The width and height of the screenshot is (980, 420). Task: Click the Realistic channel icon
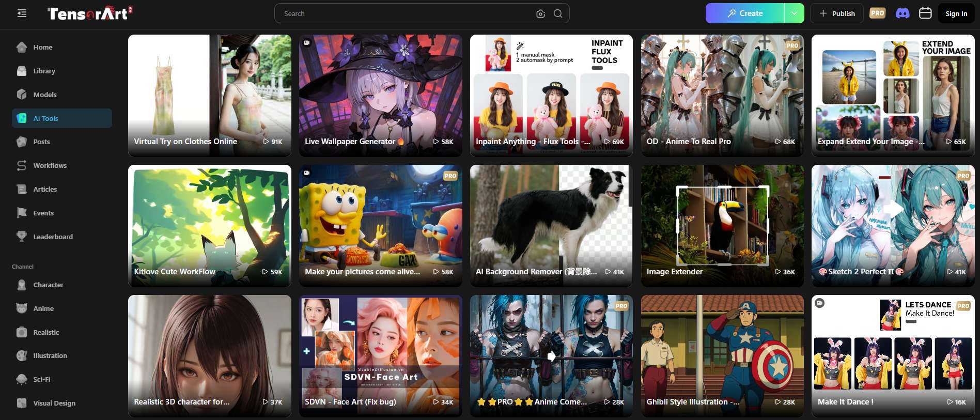point(22,332)
